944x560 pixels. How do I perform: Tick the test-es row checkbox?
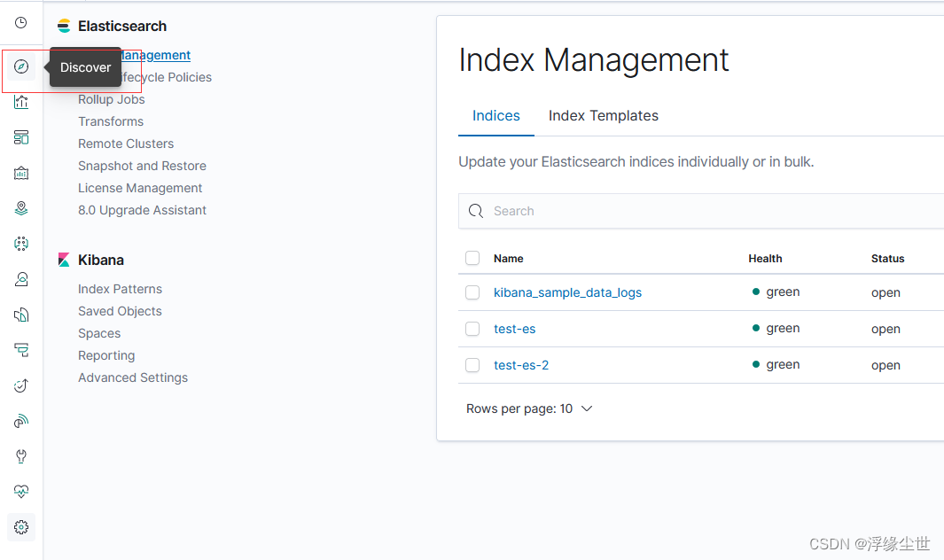[472, 329]
